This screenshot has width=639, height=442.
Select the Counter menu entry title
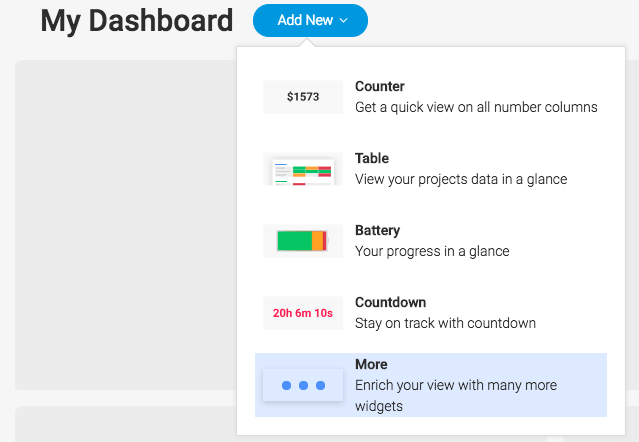(379, 86)
